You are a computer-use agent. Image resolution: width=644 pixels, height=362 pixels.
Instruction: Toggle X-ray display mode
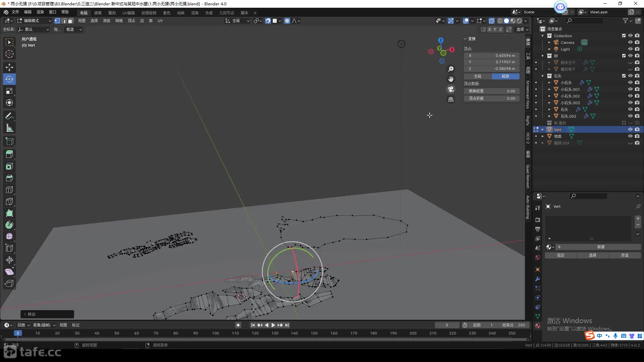point(491,21)
